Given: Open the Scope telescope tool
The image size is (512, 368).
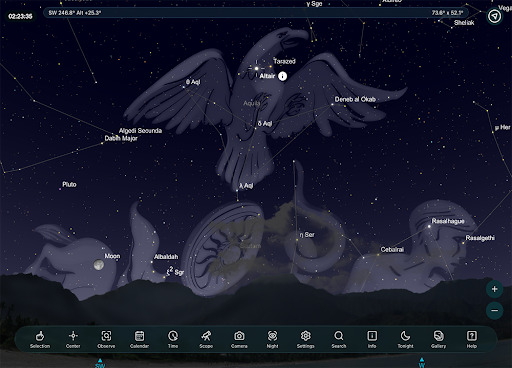Looking at the screenshot, I should tap(206, 339).
